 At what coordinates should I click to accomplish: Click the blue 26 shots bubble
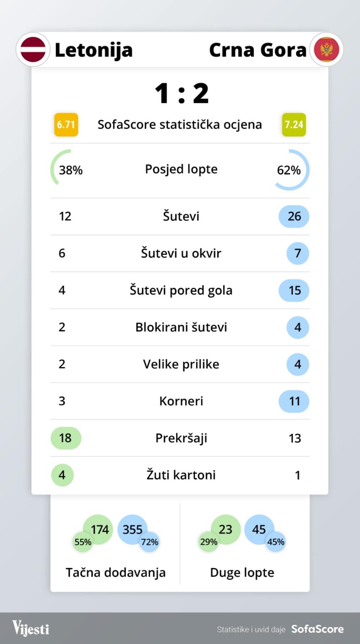[x=294, y=216]
